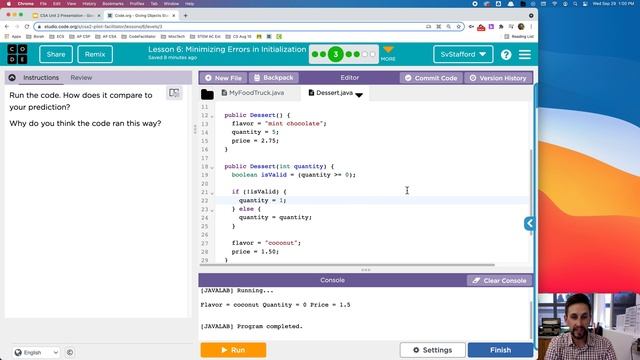Screen dimensions: 640x360
Task: Open the History menu in Chrome menu bar
Action: 89,4
